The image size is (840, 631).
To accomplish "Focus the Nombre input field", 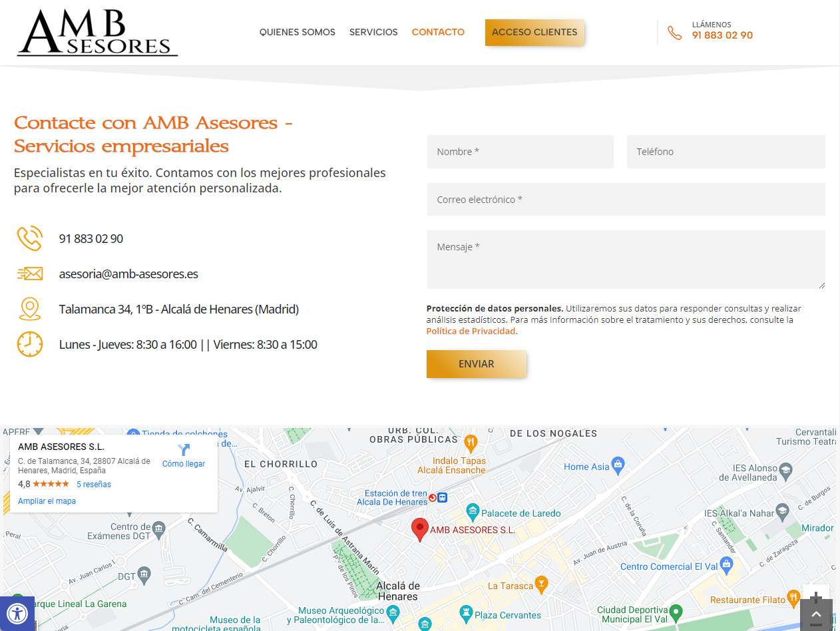I will pos(520,152).
